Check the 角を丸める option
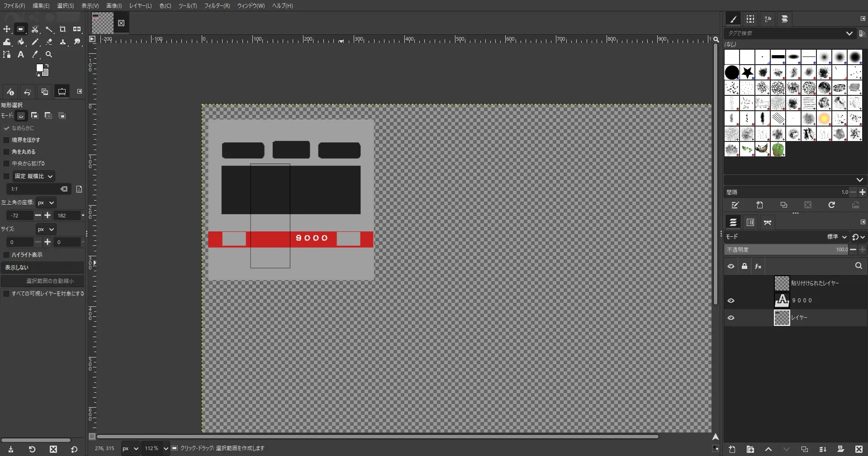 click(x=6, y=152)
